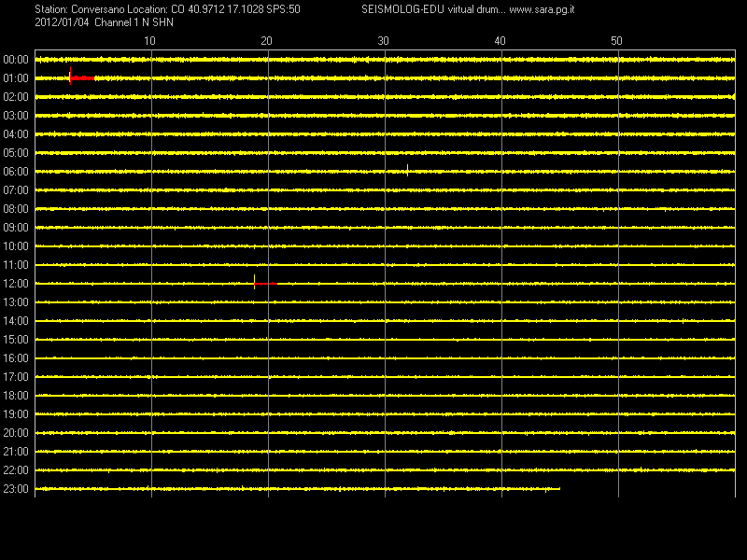Screen dimensions: 747x560
Task: Click the 08:00 hour label
Action: coord(16,209)
